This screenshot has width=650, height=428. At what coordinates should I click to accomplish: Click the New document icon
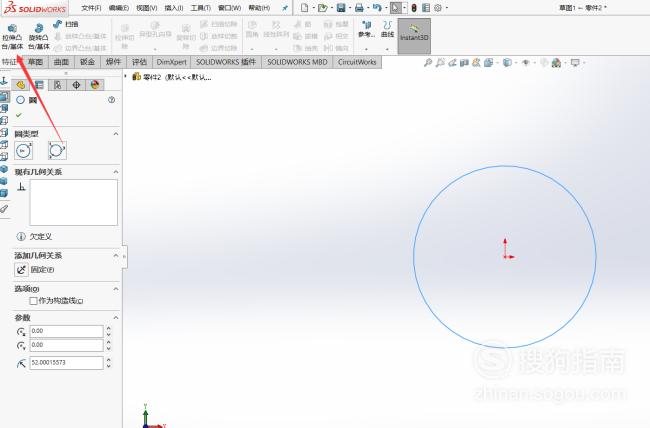pos(304,7)
